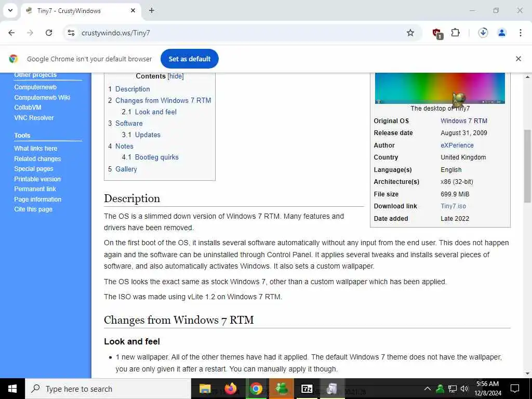Image resolution: width=532 pixels, height=399 pixels.
Task: Show hidden system tray icons
Action: tap(428, 389)
